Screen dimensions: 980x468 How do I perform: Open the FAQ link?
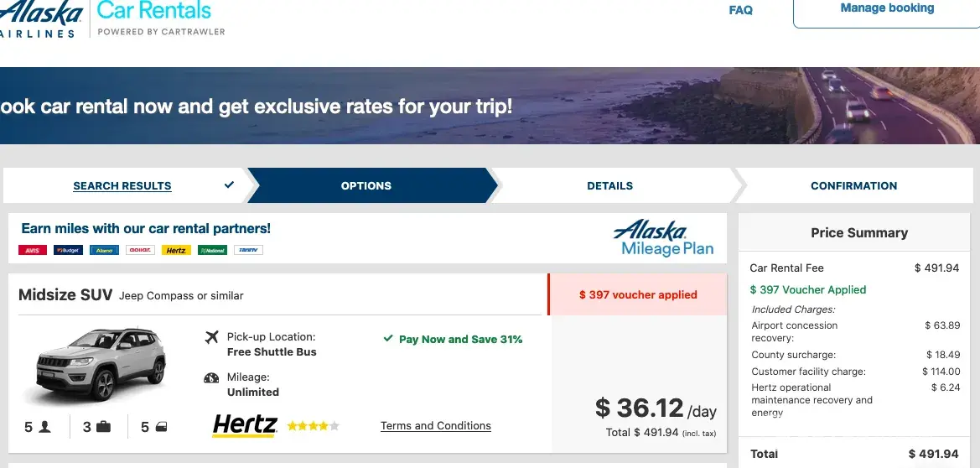pos(741,10)
